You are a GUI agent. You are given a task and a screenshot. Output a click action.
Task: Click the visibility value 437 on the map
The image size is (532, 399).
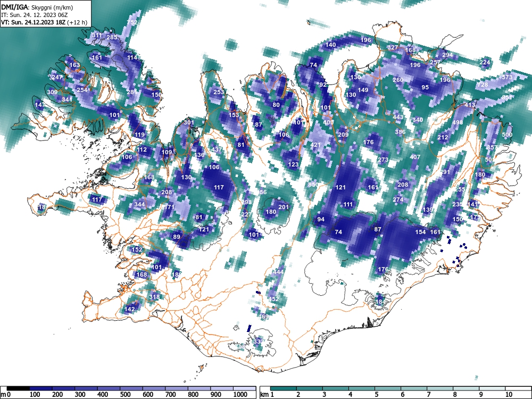click(217, 149)
